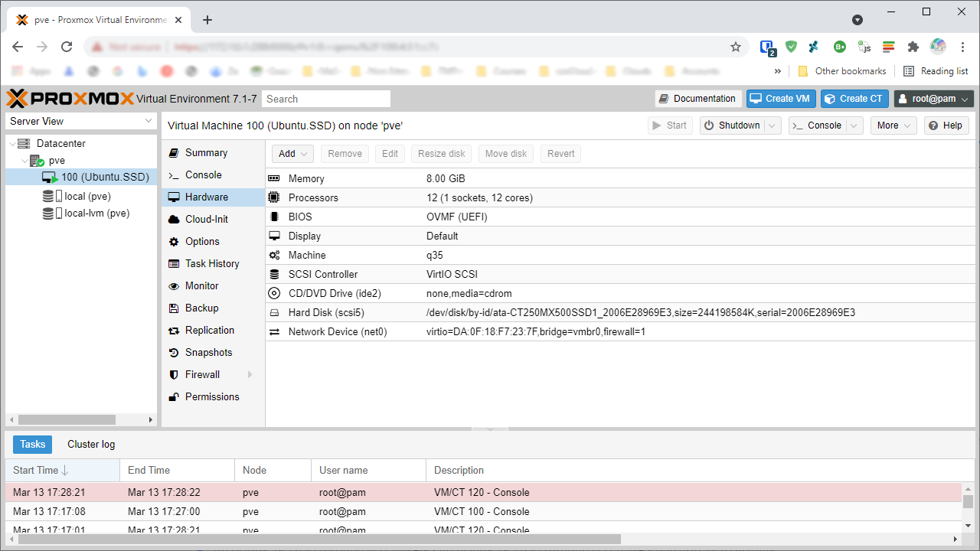Open the Add hardware dropdown
The width and height of the screenshot is (980, 551).
click(x=292, y=154)
